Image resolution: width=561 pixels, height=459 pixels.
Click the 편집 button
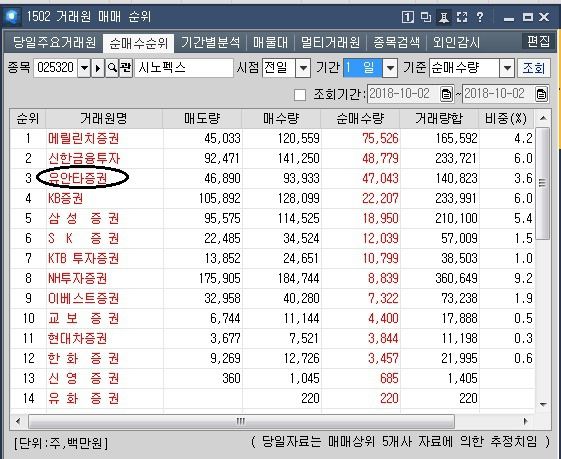tap(538, 41)
